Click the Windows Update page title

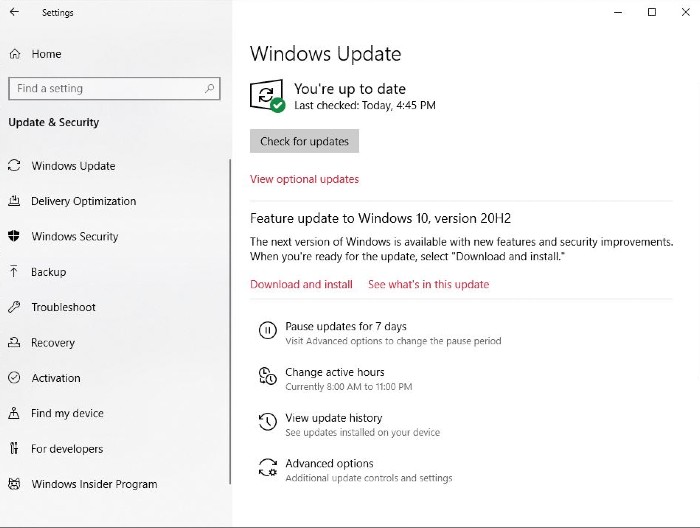click(325, 54)
